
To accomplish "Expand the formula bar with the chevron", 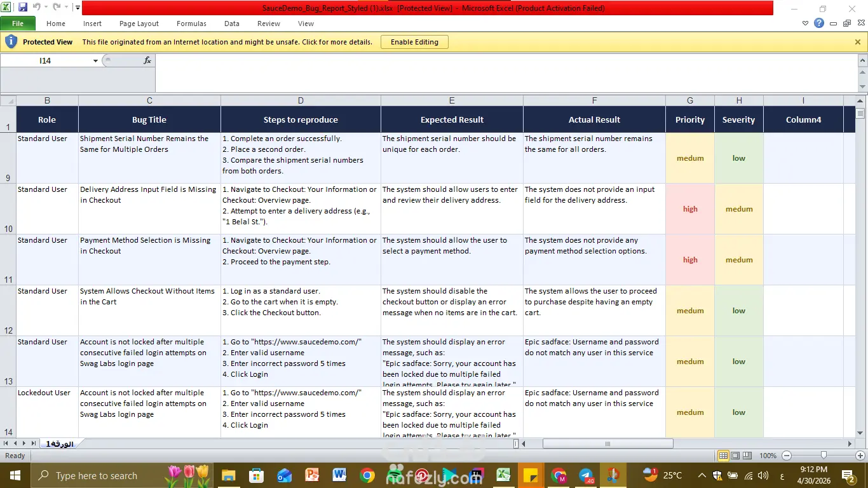I will 862,60.
